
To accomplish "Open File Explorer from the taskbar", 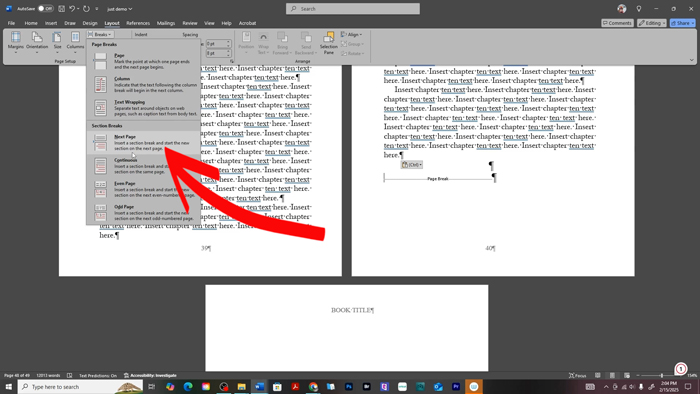I will pos(242,386).
